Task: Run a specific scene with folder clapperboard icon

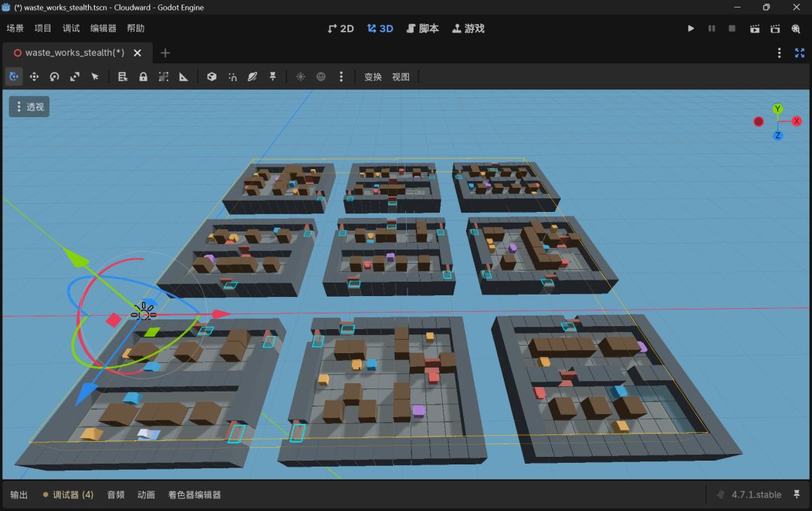Action: pyautogui.click(x=775, y=29)
